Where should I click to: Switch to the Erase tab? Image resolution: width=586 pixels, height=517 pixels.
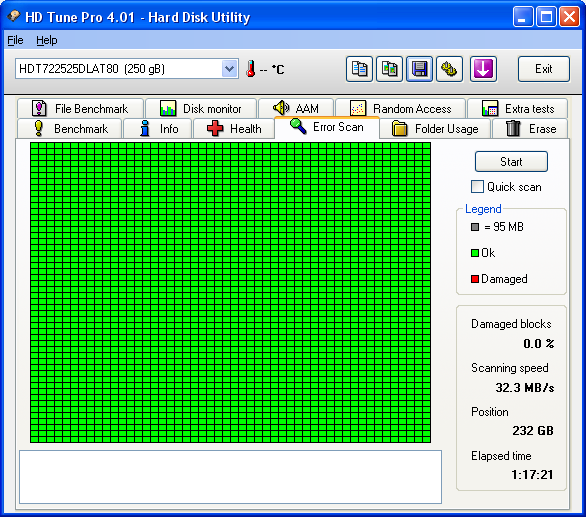tap(530, 129)
